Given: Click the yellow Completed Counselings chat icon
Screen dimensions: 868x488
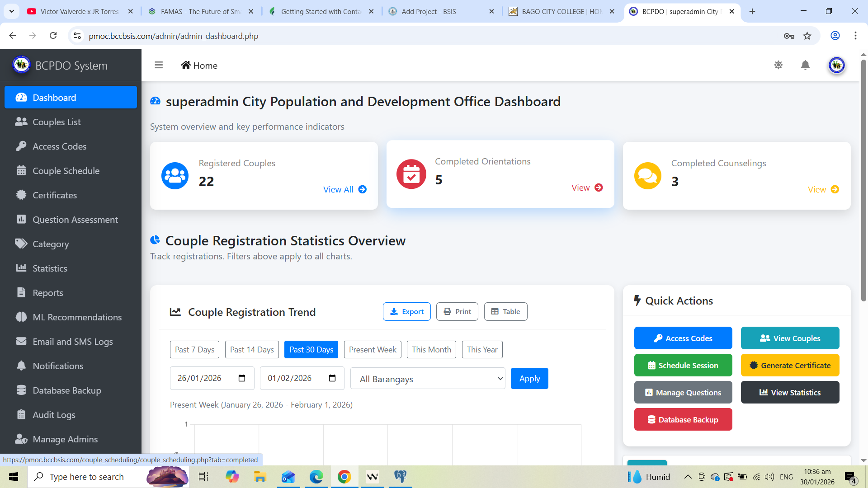Looking at the screenshot, I should (x=647, y=176).
